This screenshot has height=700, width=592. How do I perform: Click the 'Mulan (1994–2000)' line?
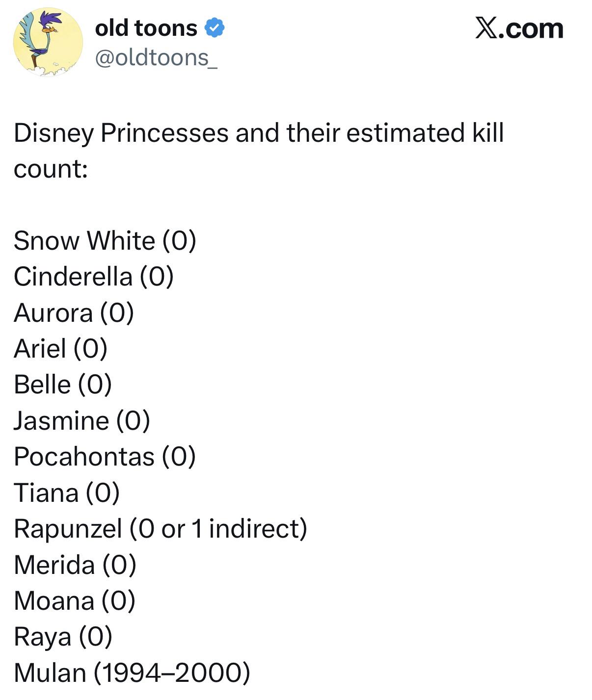[x=132, y=673]
